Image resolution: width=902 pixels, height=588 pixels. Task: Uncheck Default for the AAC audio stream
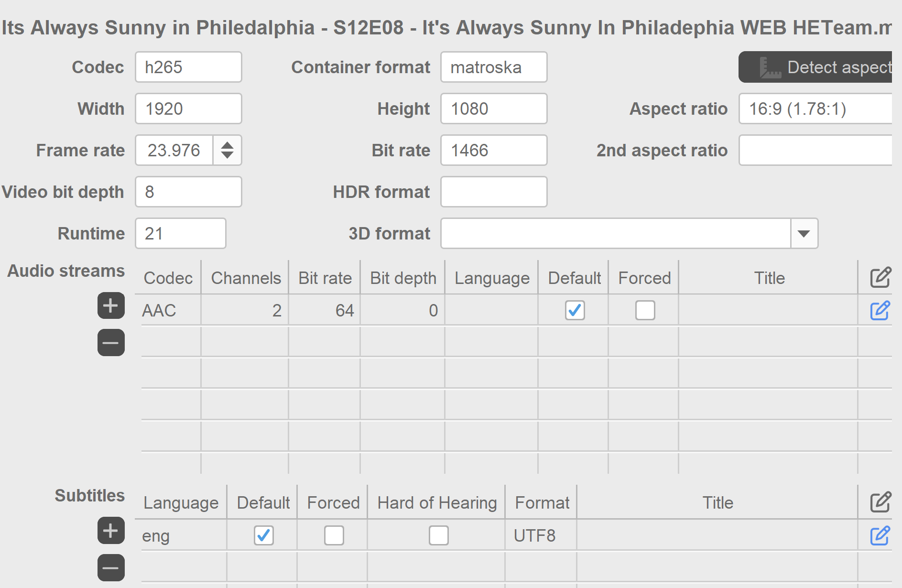tap(575, 310)
